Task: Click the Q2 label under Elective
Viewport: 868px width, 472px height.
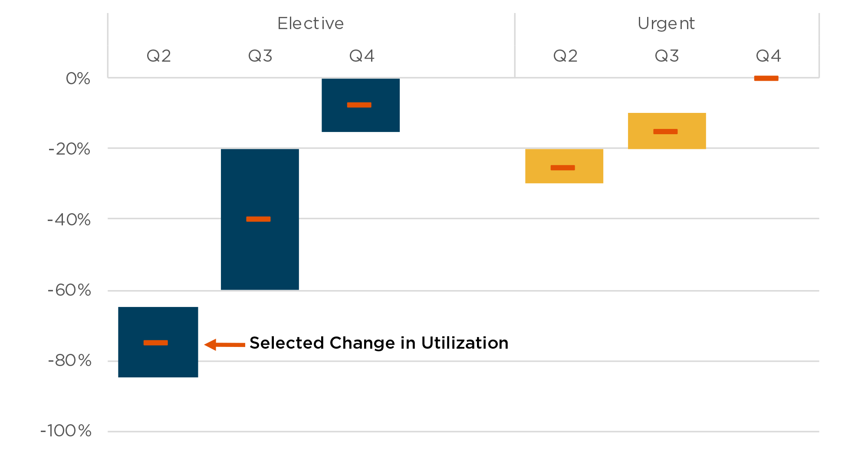Action: click(x=159, y=56)
